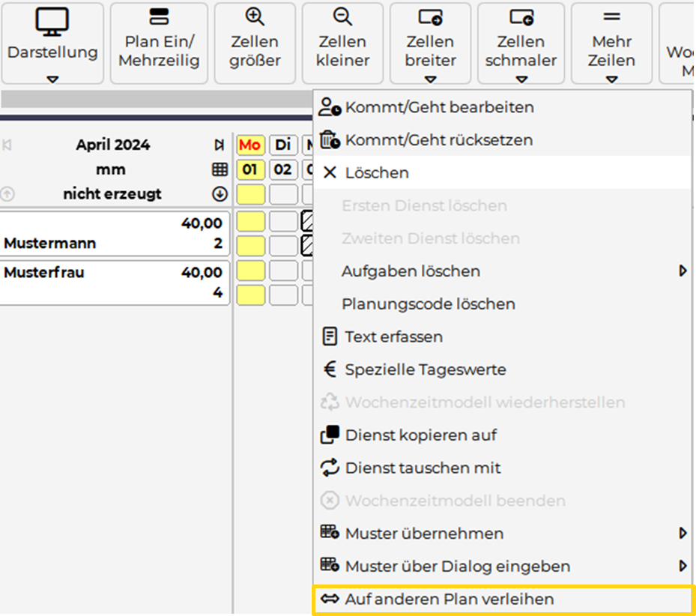Viewport: 696px width, 616px height.
Task: Click the circled up-arrow beside nicht erzeugt
Action: (x=7, y=194)
